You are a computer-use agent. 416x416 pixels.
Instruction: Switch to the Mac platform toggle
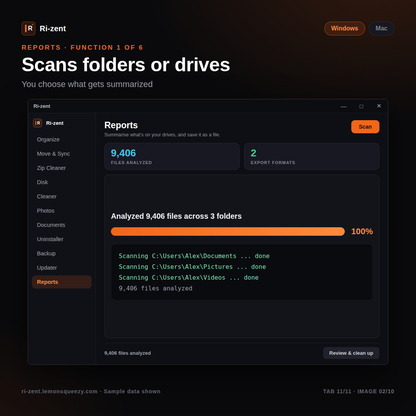pyautogui.click(x=381, y=28)
